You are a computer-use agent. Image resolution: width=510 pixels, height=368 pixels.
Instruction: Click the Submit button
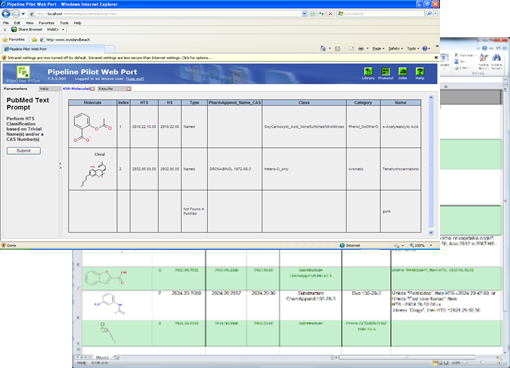point(24,151)
